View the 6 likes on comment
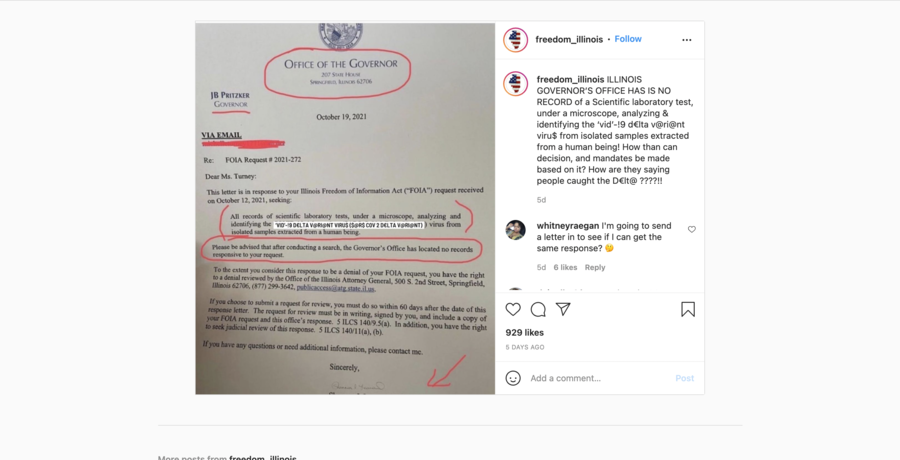900x460 pixels. (x=565, y=267)
